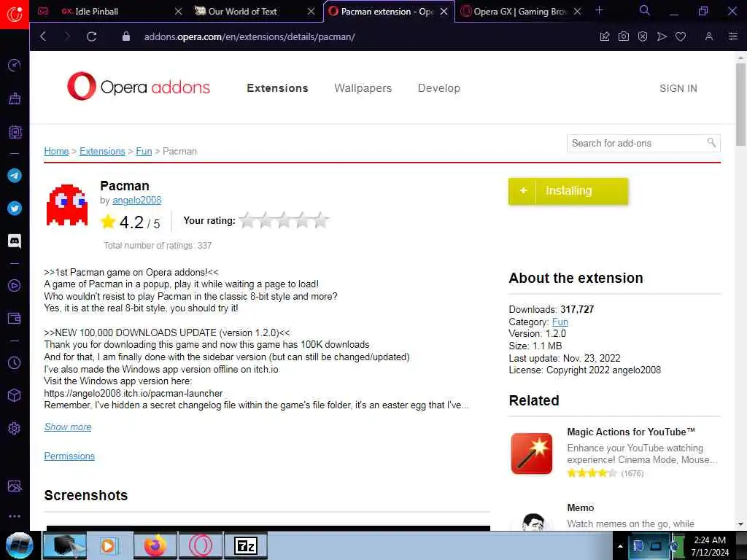Open sidebar three-dots setup menu
747x560 pixels.
15,516
